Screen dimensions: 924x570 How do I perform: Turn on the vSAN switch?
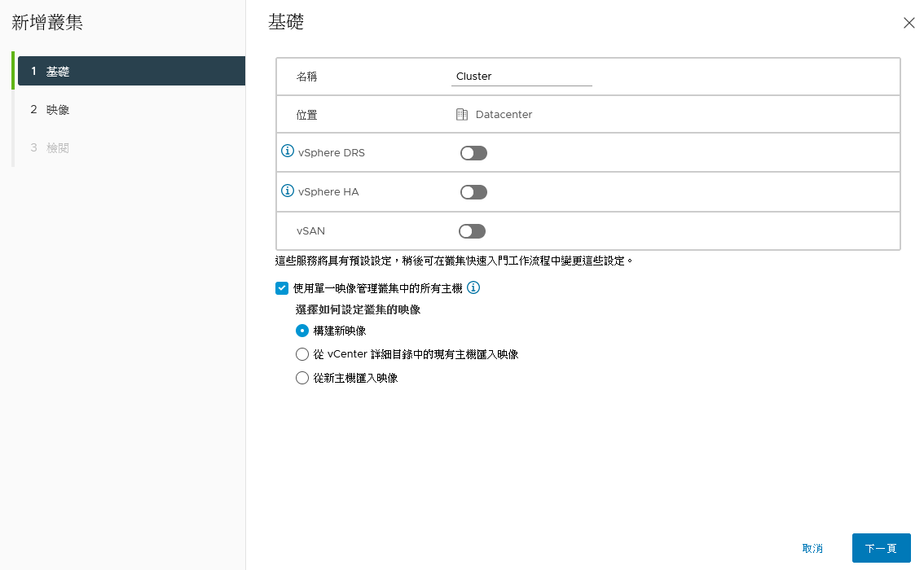pyautogui.click(x=472, y=231)
